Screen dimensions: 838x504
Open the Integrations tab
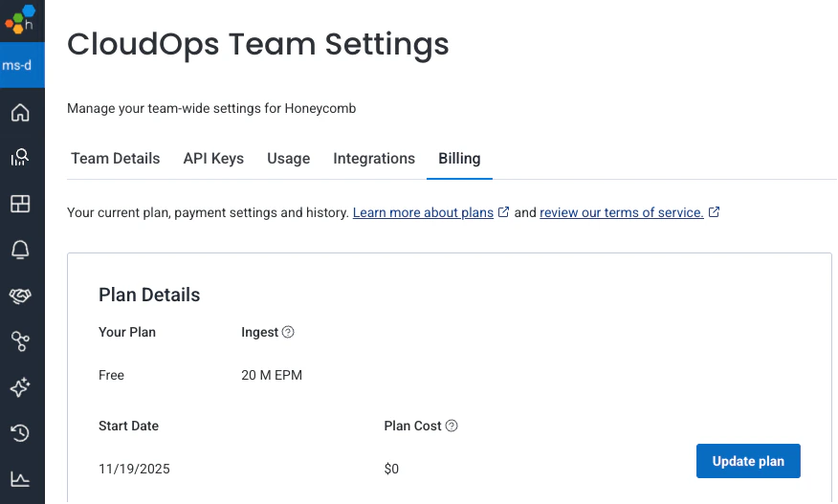pos(374,159)
